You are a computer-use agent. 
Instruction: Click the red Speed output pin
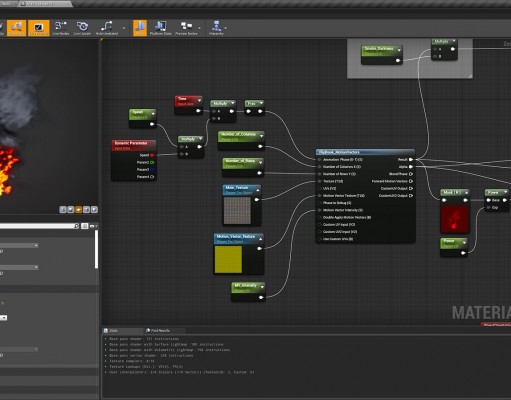152,155
